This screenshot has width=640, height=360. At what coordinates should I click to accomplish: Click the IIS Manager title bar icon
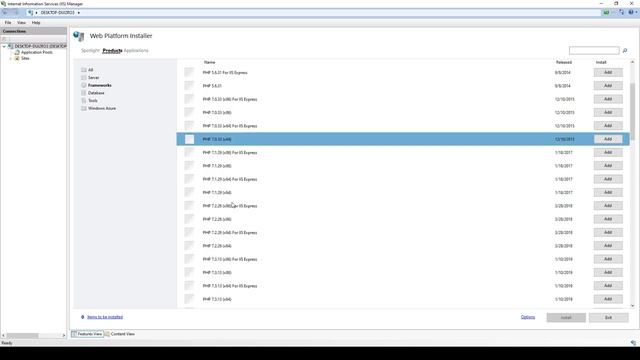(x=4, y=4)
